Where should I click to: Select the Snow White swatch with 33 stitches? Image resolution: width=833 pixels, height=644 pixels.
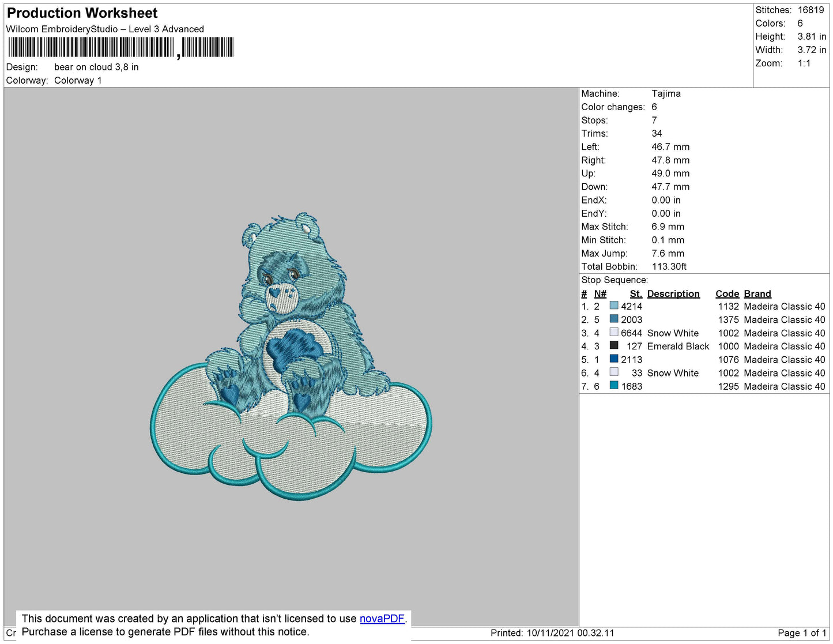tap(614, 372)
